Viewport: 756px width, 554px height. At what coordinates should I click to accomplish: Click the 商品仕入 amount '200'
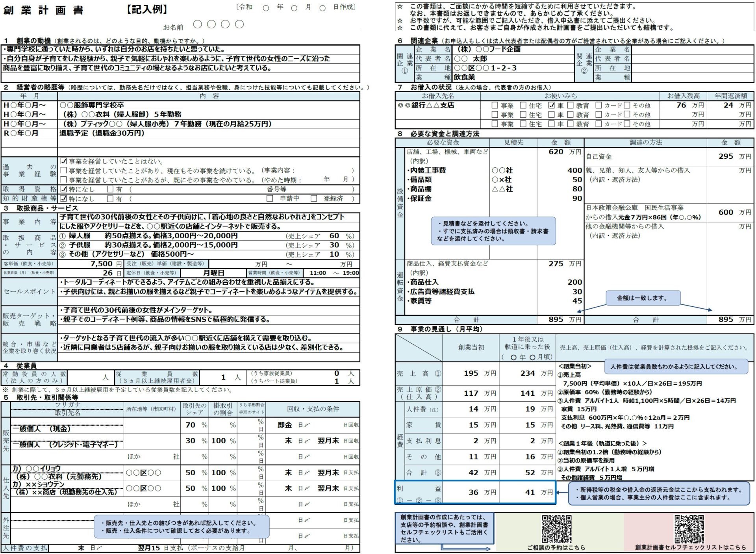(575, 282)
